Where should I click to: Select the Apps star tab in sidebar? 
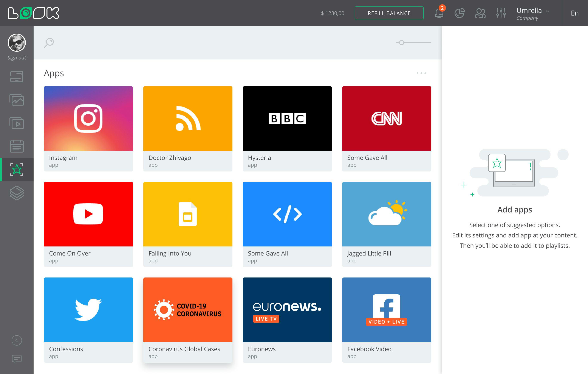[17, 170]
